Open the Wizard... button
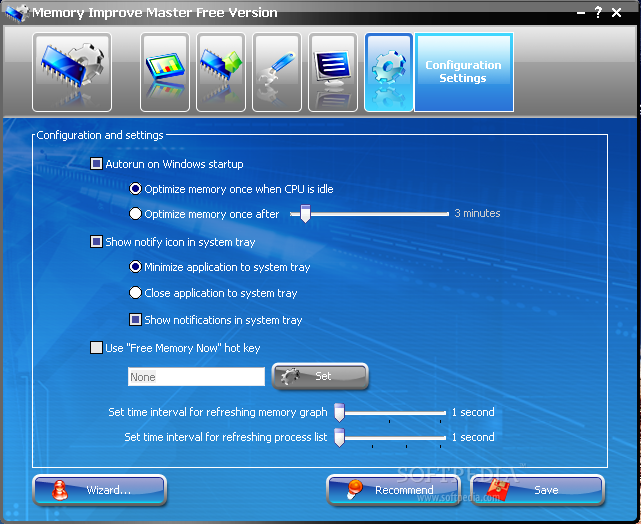641x524 pixels. tap(99, 490)
